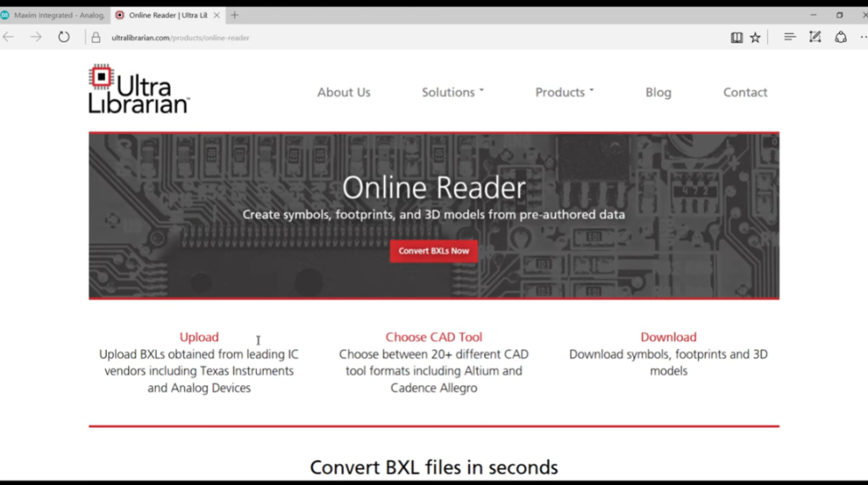
Task: Click the Share icon in browser toolbar
Action: pos(840,37)
